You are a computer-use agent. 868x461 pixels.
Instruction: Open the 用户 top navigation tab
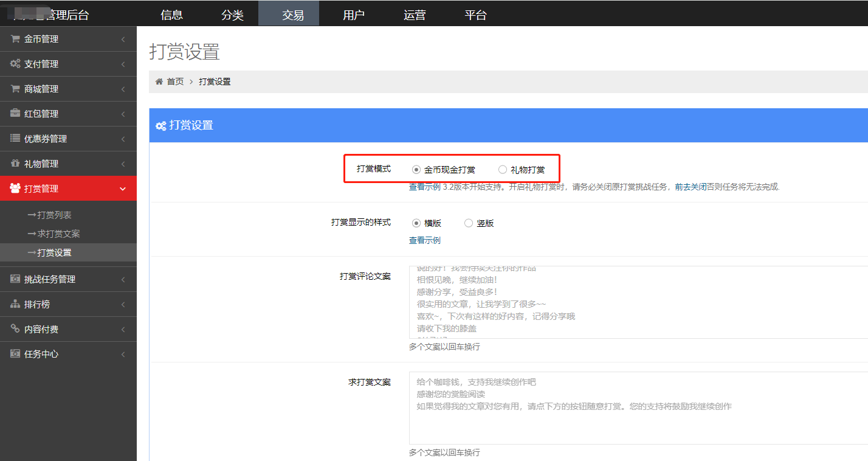[x=354, y=15]
